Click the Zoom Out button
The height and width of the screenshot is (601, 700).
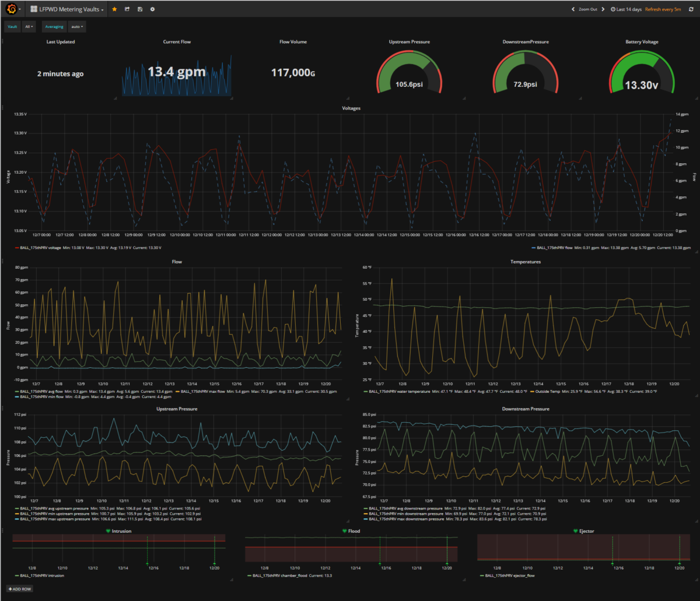(587, 9)
